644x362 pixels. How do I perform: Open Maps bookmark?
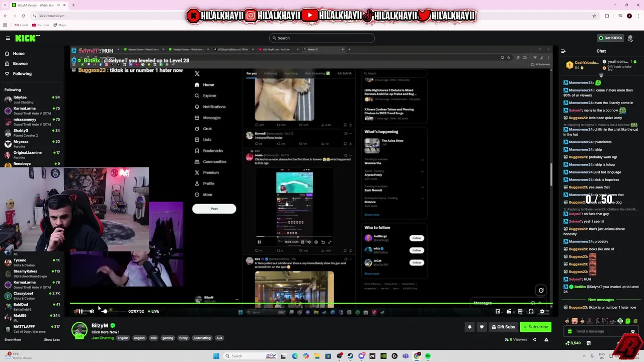59,25
